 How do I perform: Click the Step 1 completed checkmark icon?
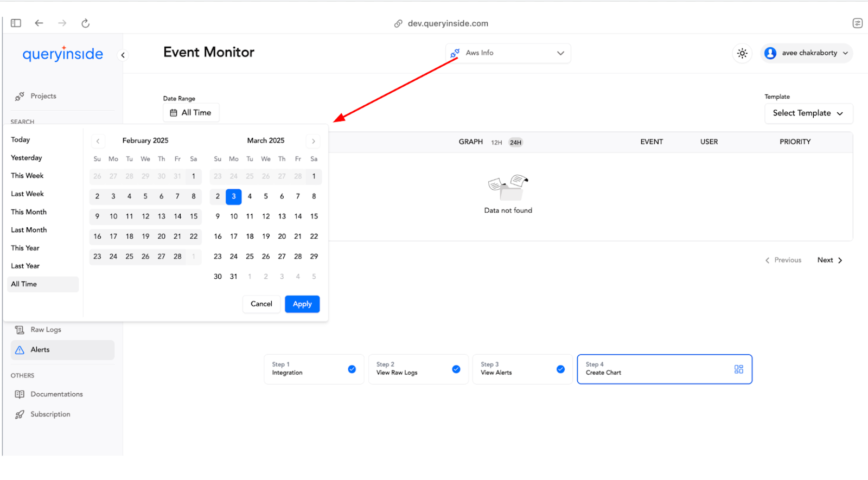point(352,369)
